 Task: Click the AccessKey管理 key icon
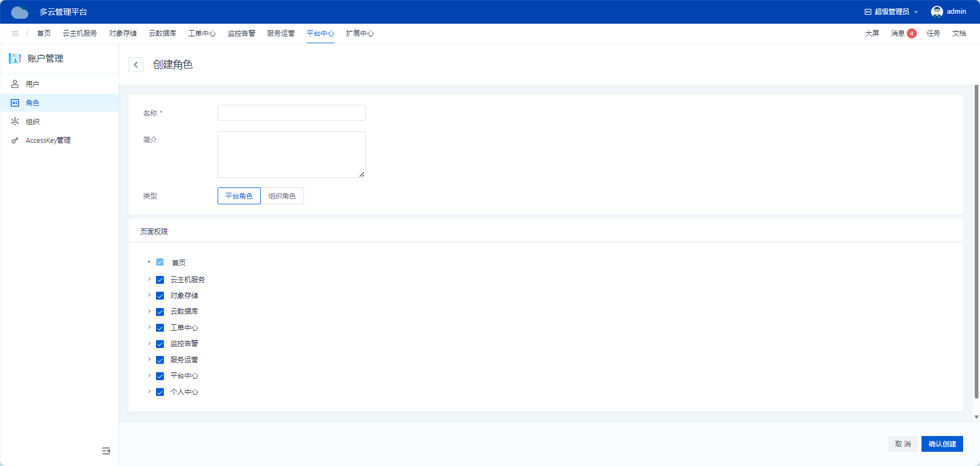point(15,141)
